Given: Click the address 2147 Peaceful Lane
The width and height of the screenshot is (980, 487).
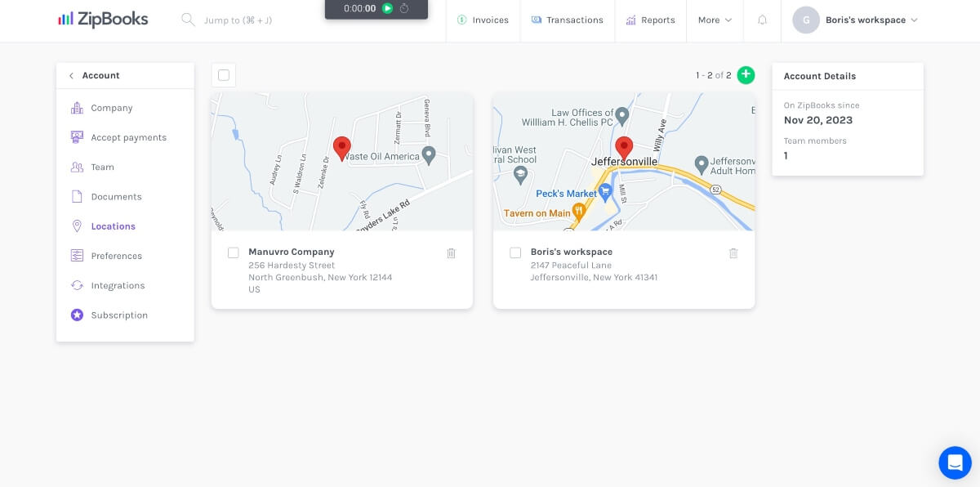Looking at the screenshot, I should point(571,265).
